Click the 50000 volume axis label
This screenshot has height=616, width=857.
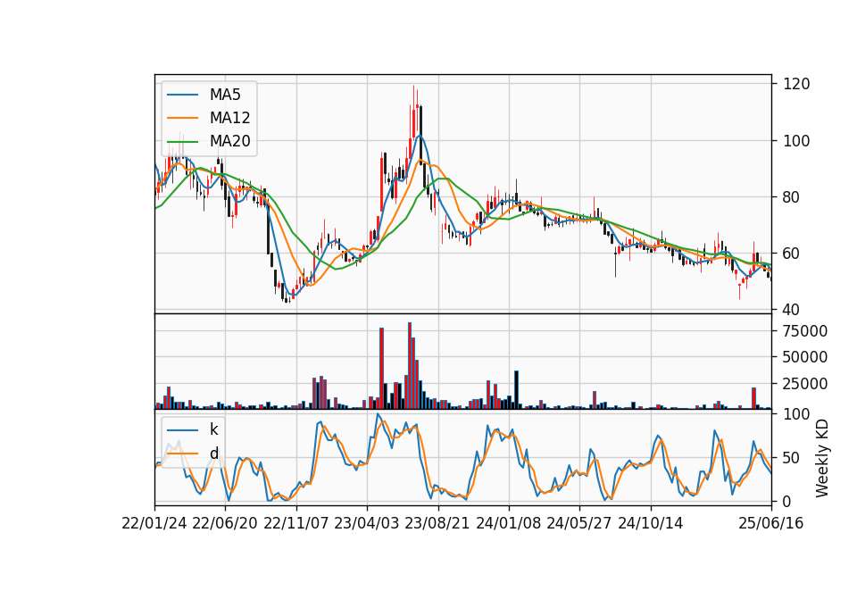pyautogui.click(x=805, y=357)
